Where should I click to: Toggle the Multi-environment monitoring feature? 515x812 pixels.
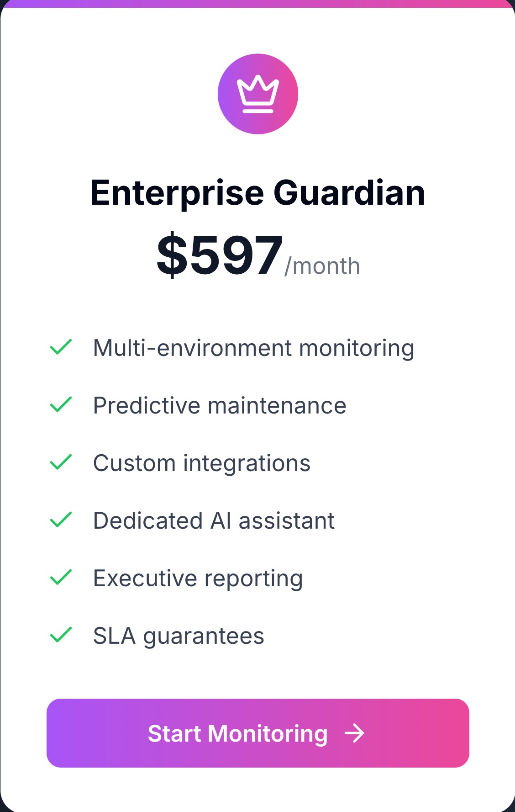(x=254, y=347)
